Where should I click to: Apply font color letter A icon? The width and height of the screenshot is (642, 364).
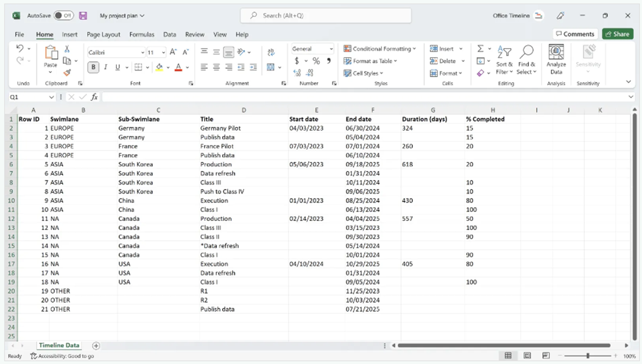click(x=178, y=67)
